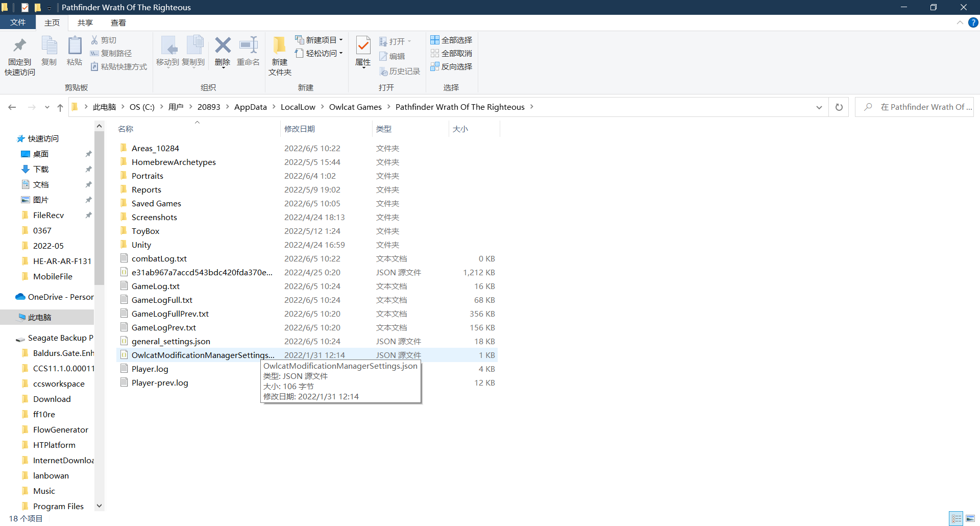Image resolution: width=980 pixels, height=526 pixels.
Task: Expand the chevron after Owlcat Games
Action: pos(388,107)
